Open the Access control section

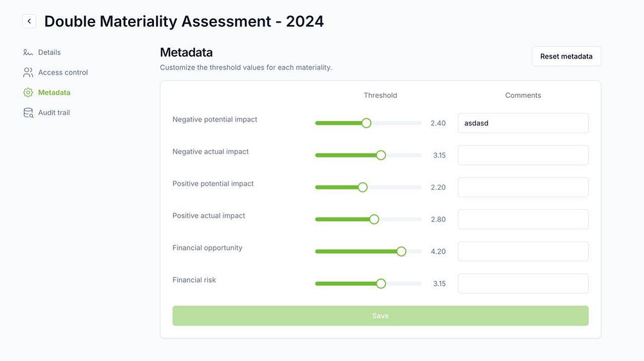[x=63, y=72]
